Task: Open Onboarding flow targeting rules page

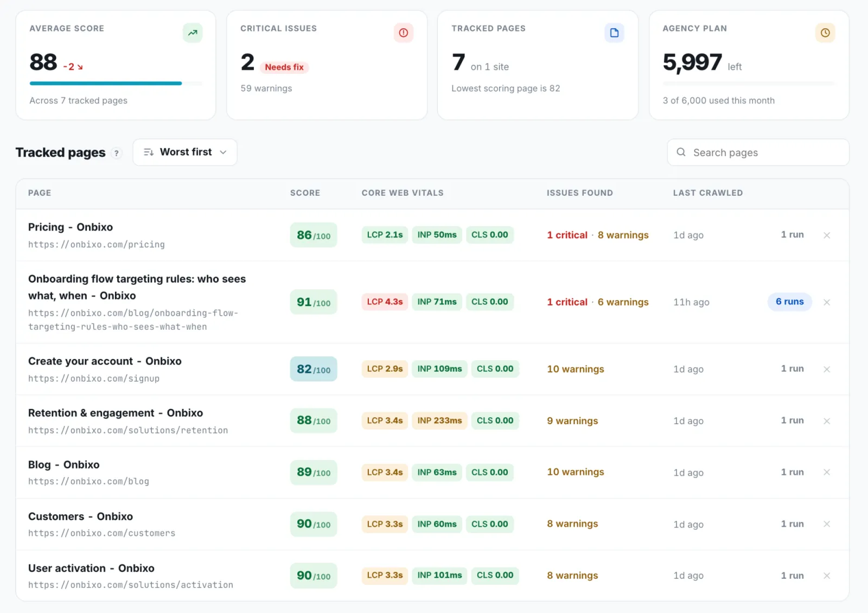Action: click(x=137, y=287)
